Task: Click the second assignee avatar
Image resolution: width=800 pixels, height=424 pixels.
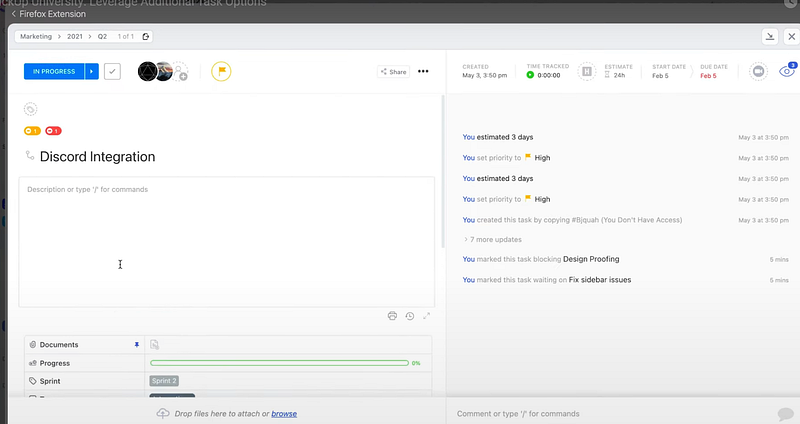Action: tap(164, 71)
